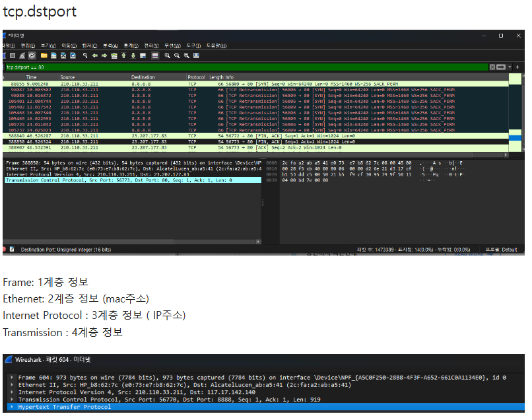
Task: Maximize the Wireshark main window
Action: (x=501, y=36)
